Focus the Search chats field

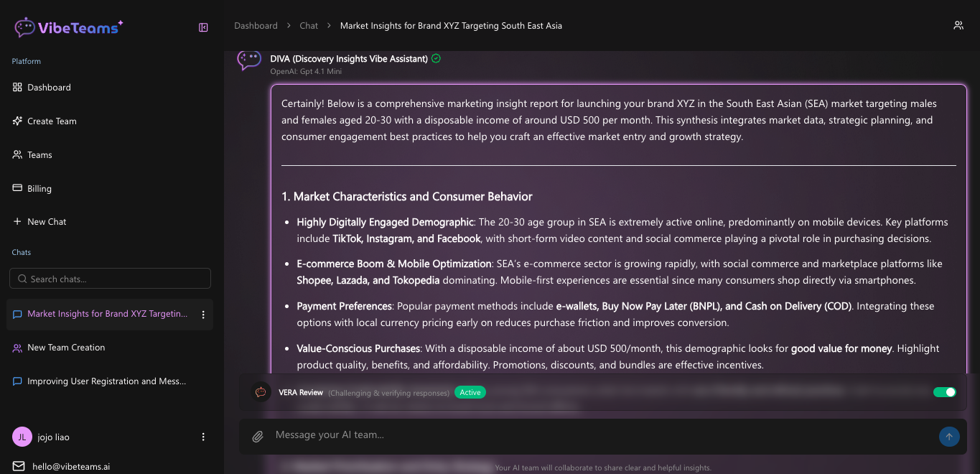click(x=110, y=279)
